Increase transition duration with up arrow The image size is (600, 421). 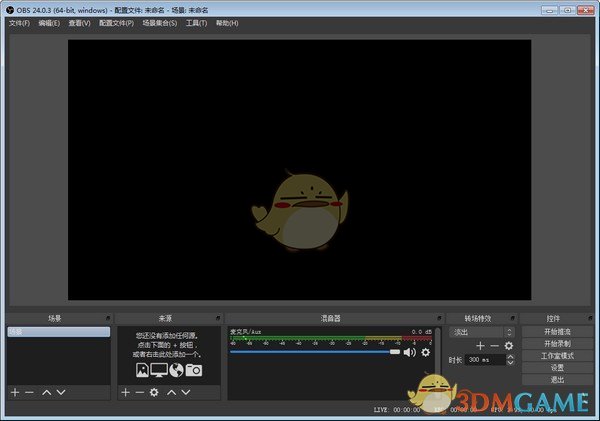click(510, 357)
